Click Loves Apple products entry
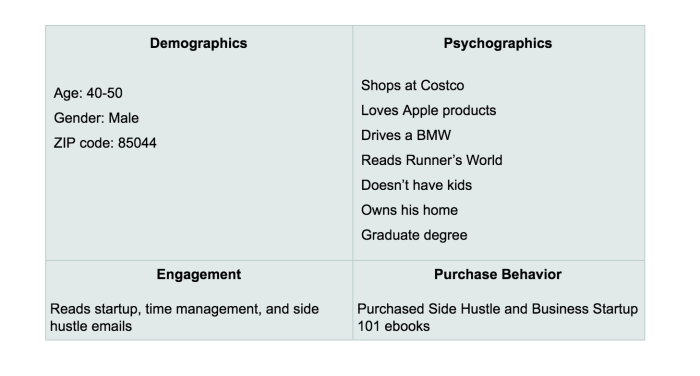The image size is (700, 376). pyautogui.click(x=429, y=110)
